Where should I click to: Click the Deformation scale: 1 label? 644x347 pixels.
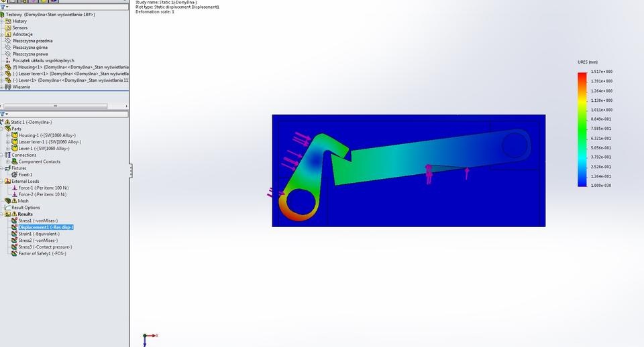tap(155, 12)
